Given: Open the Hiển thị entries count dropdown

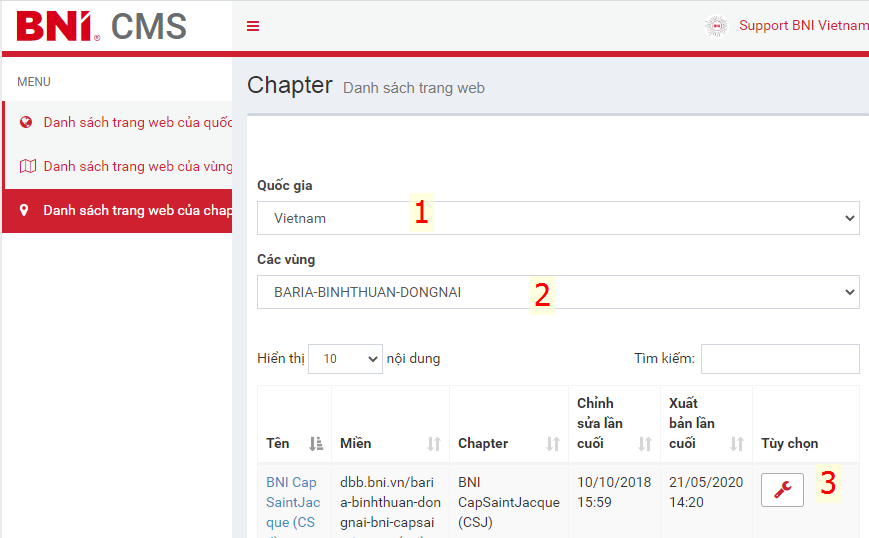Looking at the screenshot, I should [345, 358].
